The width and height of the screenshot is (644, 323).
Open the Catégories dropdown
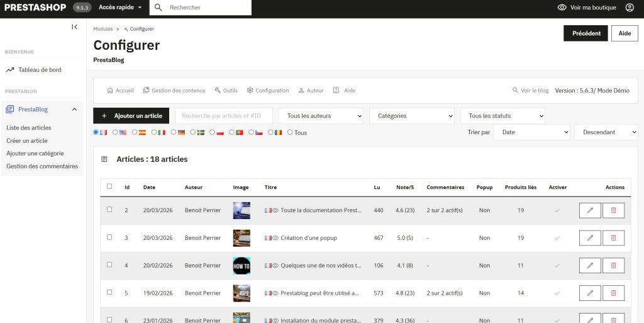pos(411,116)
